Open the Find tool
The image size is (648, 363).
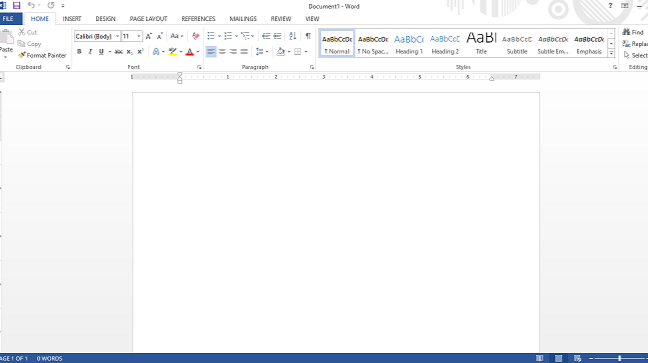pos(634,32)
